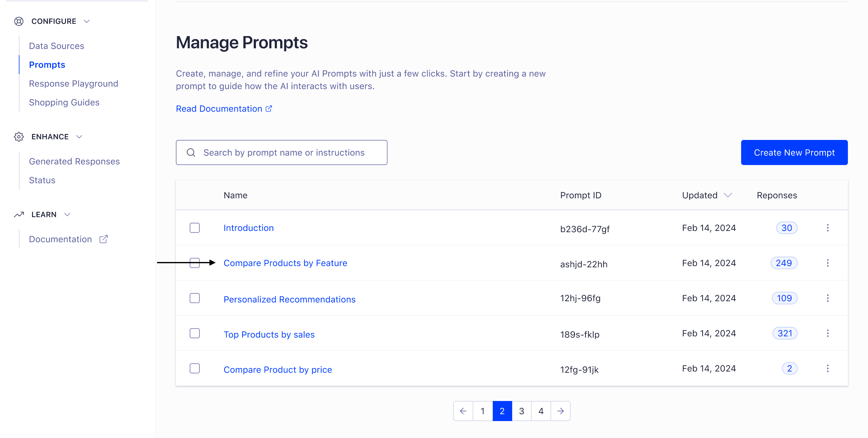Go to pagination page 4
The height and width of the screenshot is (438, 868).
[541, 411]
